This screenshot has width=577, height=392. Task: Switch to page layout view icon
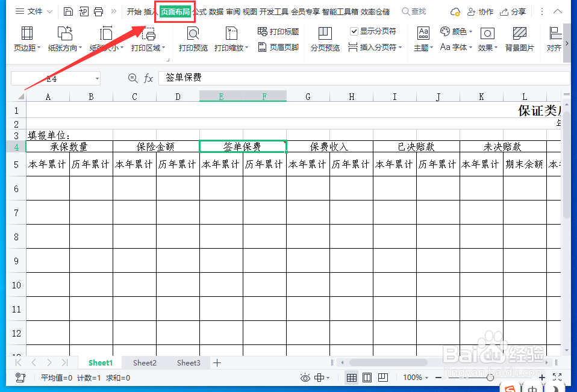pos(367,378)
